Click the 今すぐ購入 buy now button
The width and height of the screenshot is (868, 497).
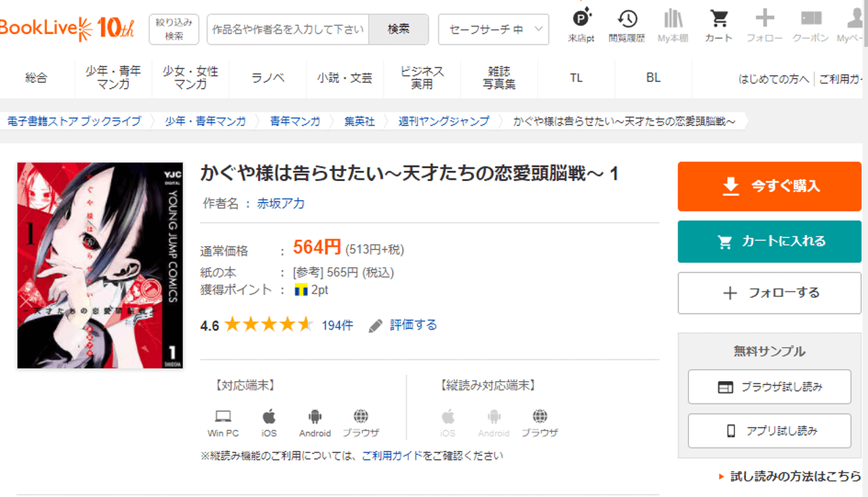click(x=769, y=186)
